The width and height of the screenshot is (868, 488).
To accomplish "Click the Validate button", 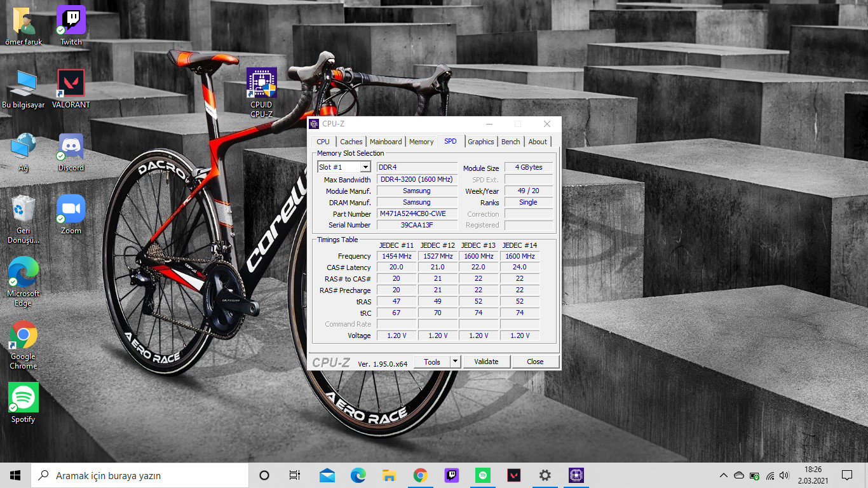I will pos(486,362).
